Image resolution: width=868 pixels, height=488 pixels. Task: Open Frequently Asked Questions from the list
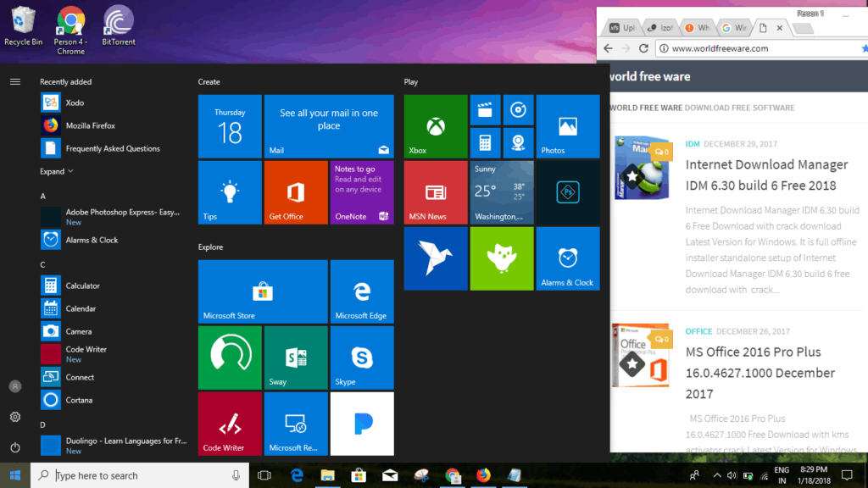tap(114, 148)
